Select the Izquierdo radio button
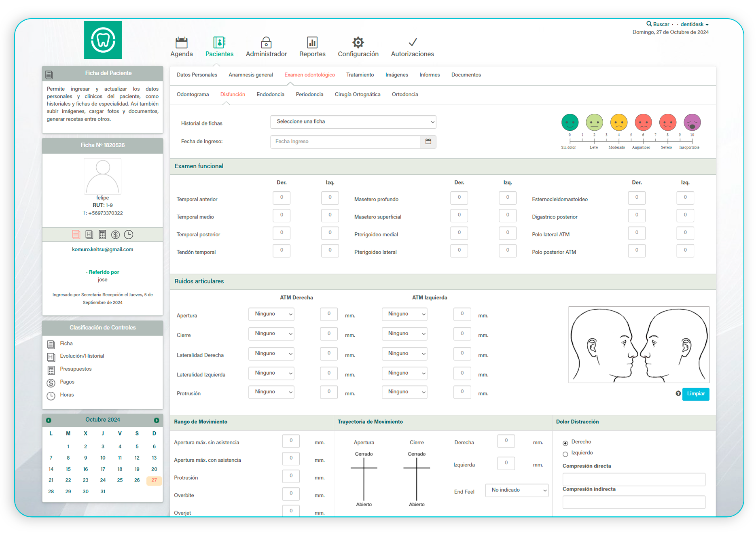 (x=565, y=454)
